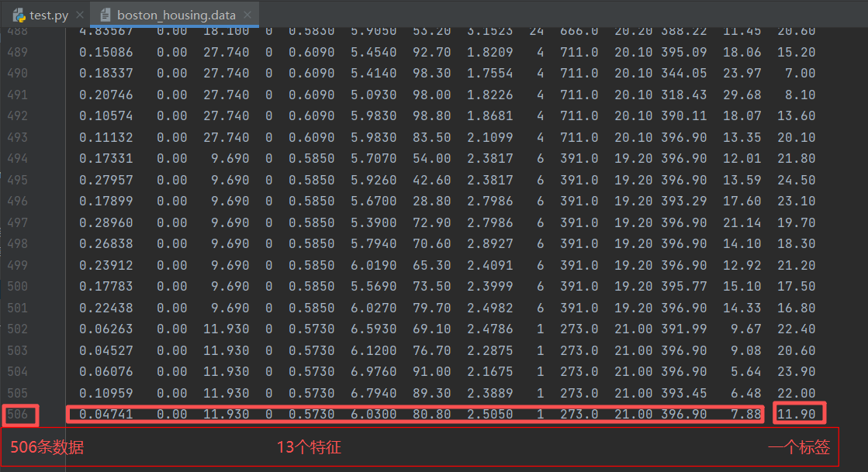Screen dimensions: 868x472
Task: Click line number 506 in the gutter
Action: click(x=17, y=415)
